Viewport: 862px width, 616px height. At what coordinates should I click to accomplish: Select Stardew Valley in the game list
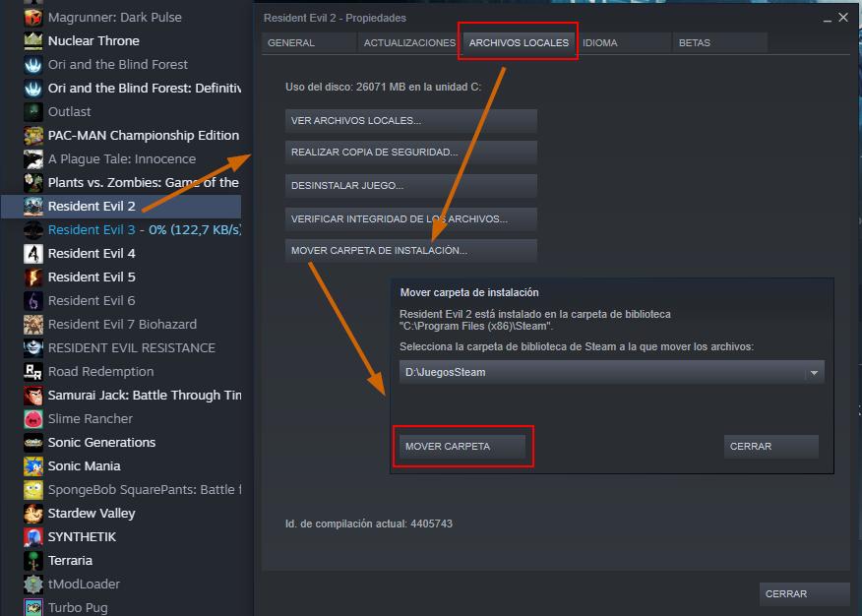(x=121, y=514)
